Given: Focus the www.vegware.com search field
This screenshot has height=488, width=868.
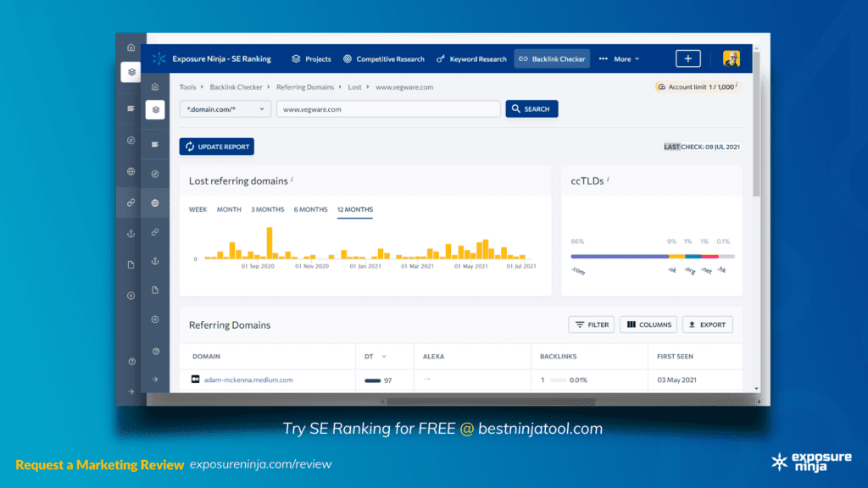Looking at the screenshot, I should pos(388,109).
